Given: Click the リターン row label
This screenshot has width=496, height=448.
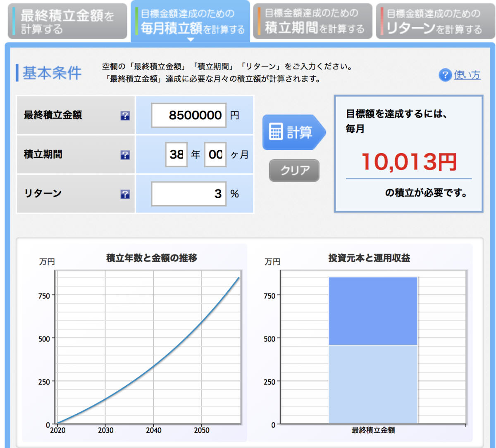Looking at the screenshot, I should pyautogui.click(x=43, y=193).
